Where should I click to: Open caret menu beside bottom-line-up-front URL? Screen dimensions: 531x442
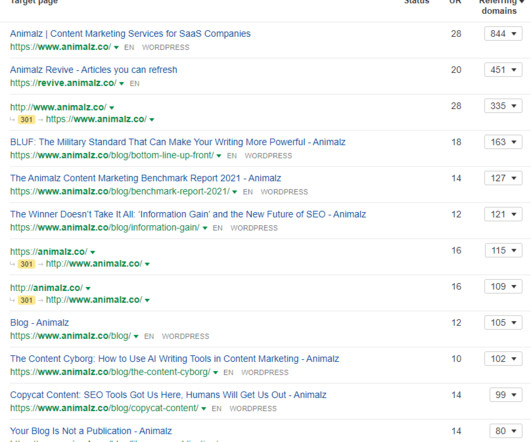click(219, 156)
